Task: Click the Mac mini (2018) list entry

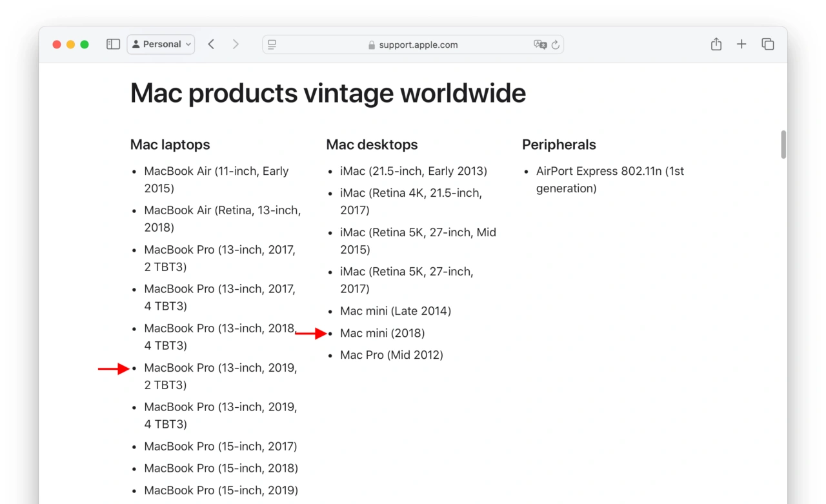Action: pos(382,333)
